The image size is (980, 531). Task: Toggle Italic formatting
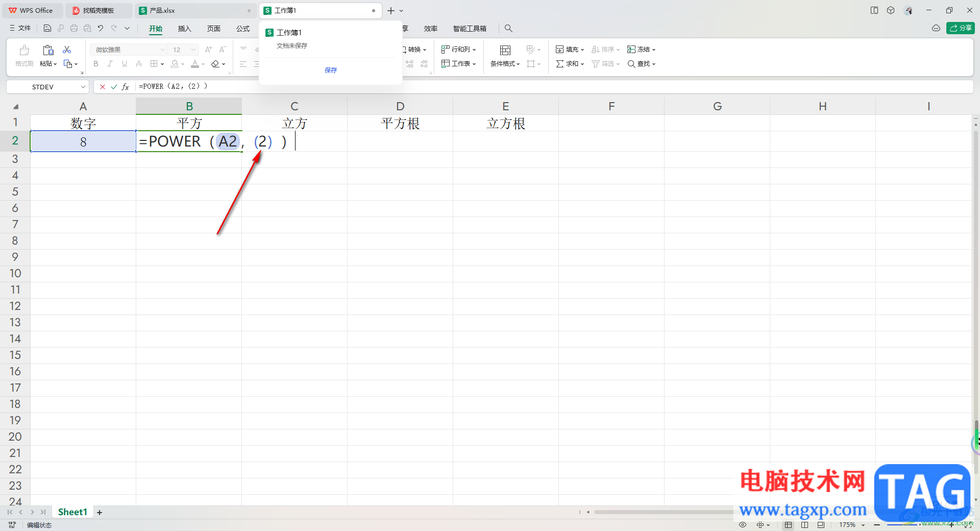point(110,64)
